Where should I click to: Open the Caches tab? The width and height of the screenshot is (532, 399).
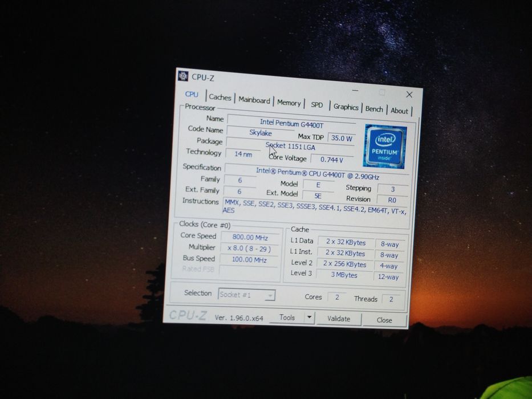pyautogui.click(x=220, y=97)
